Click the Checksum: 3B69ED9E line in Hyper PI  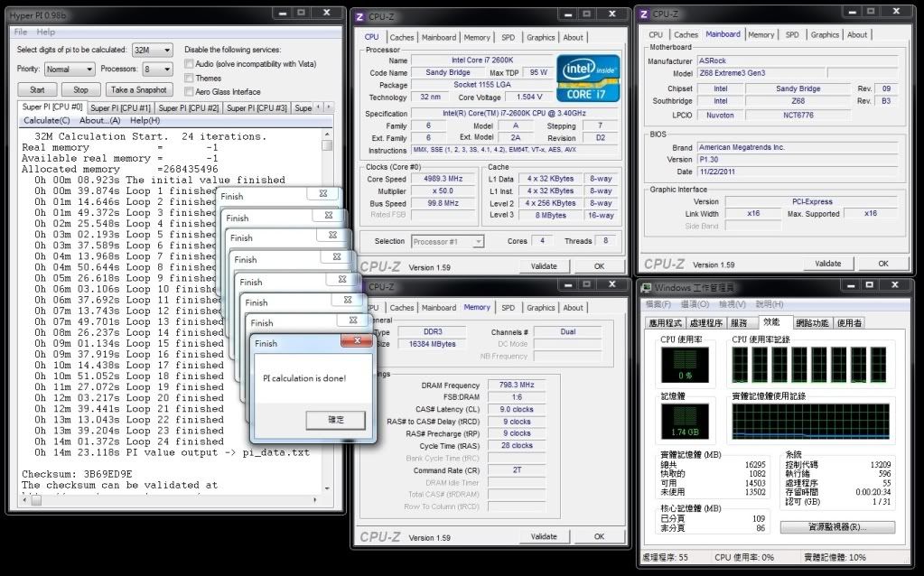point(77,474)
